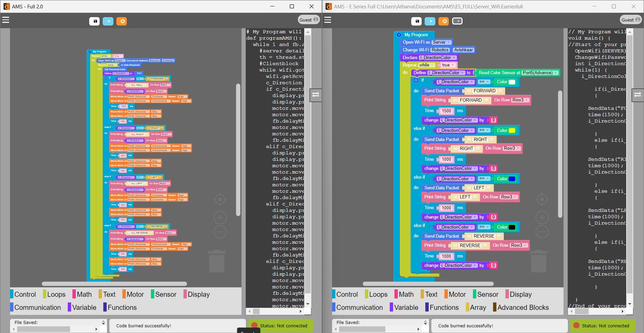The height and width of the screenshot is (333, 644).
Task: Select the Array block category
Action: tap(478, 307)
